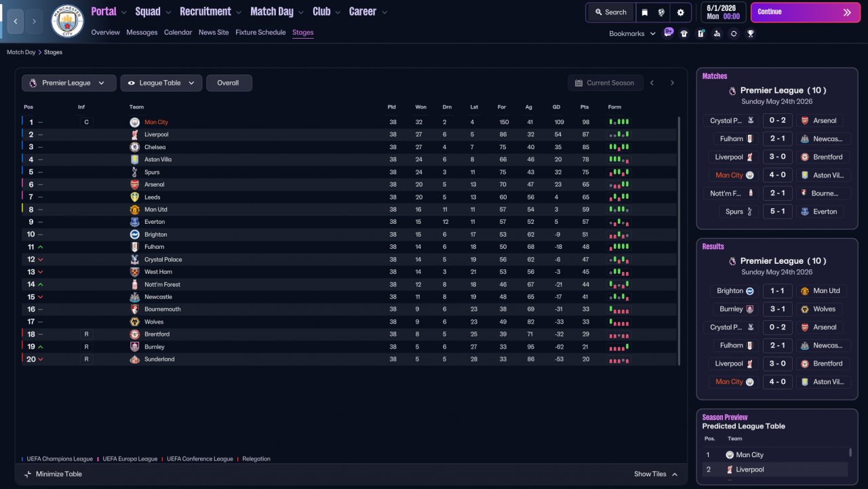Open the Premier League competition dropdown

(x=68, y=83)
